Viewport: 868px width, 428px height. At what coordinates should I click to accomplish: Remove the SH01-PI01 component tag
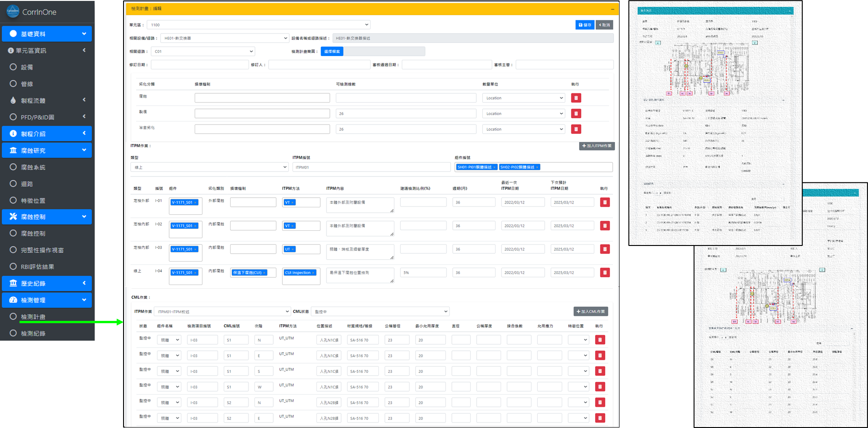(x=494, y=167)
